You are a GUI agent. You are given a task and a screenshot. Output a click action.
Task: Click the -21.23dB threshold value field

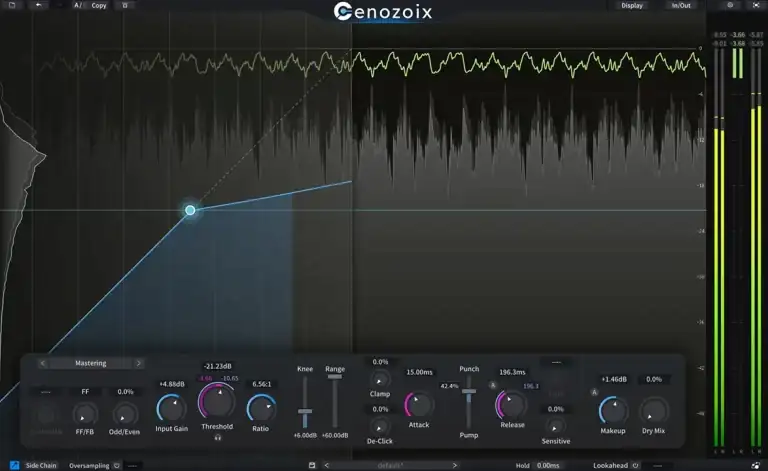[217, 366]
